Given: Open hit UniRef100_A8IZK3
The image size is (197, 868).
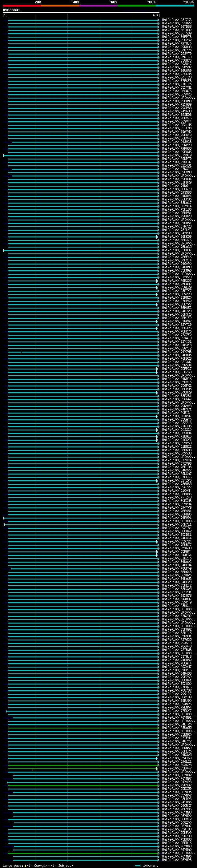Looking at the screenshot, I should [177, 20].
